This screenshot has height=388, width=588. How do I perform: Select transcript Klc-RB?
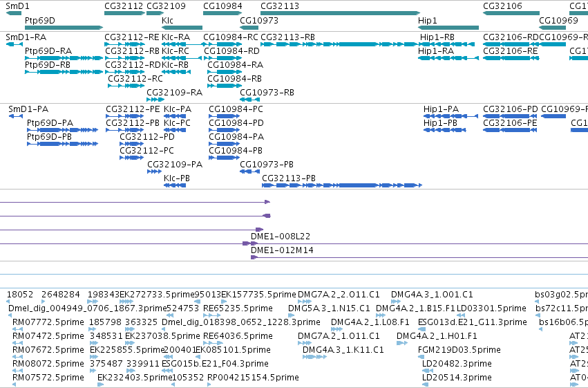click(175, 65)
